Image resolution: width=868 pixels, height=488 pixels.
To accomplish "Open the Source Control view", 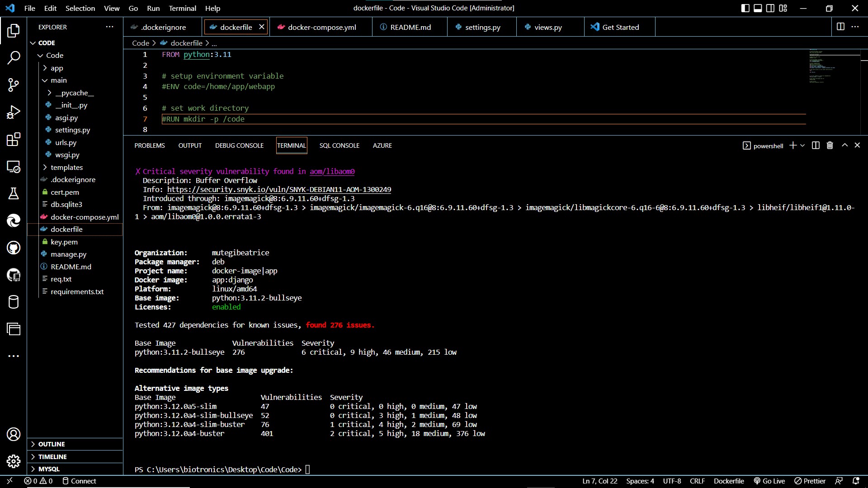I will (14, 85).
